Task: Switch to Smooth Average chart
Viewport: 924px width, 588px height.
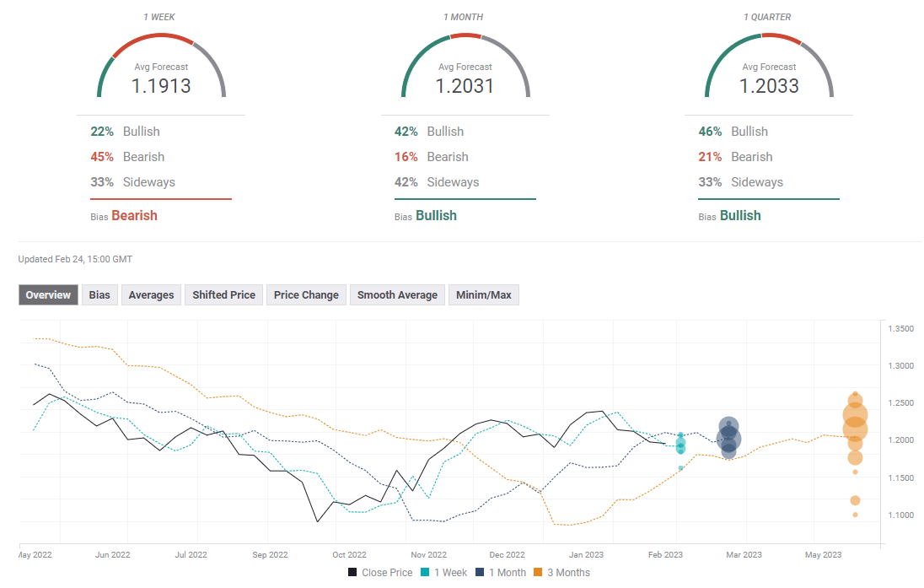Action: click(x=397, y=294)
